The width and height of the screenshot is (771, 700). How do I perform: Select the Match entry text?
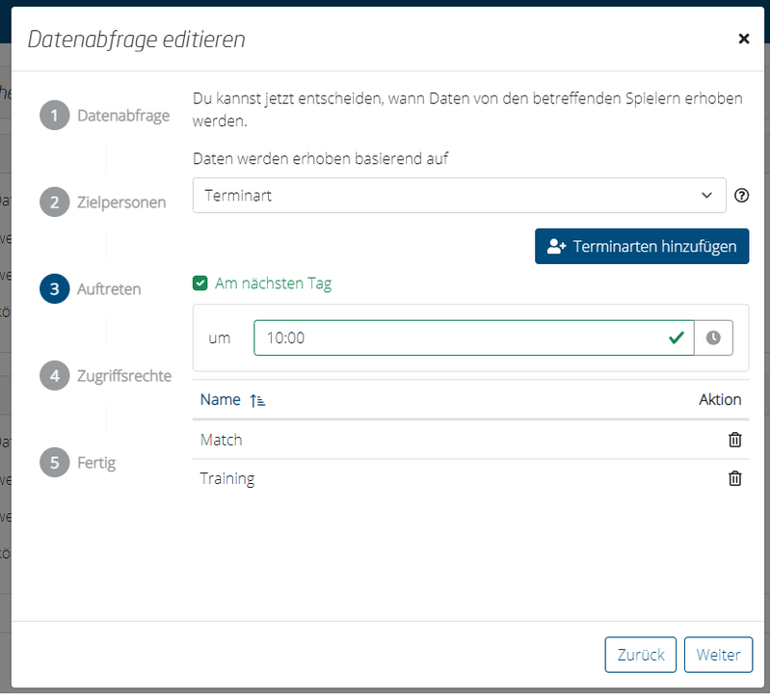(222, 440)
